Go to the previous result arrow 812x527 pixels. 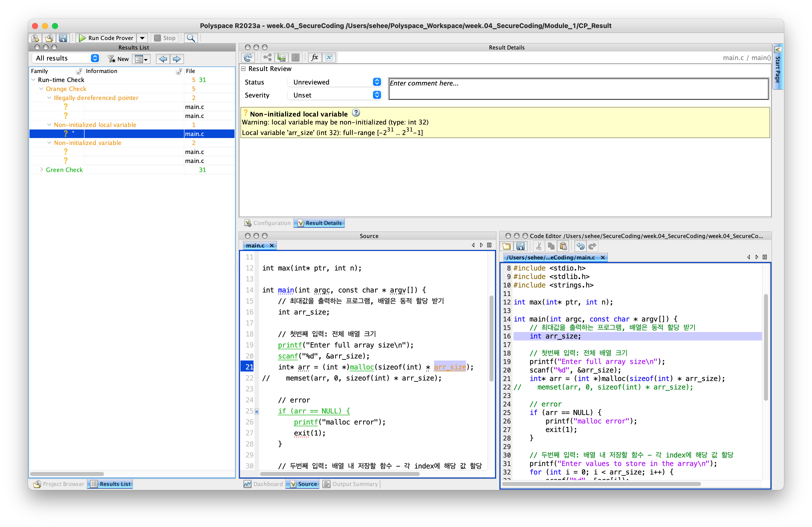click(x=163, y=59)
